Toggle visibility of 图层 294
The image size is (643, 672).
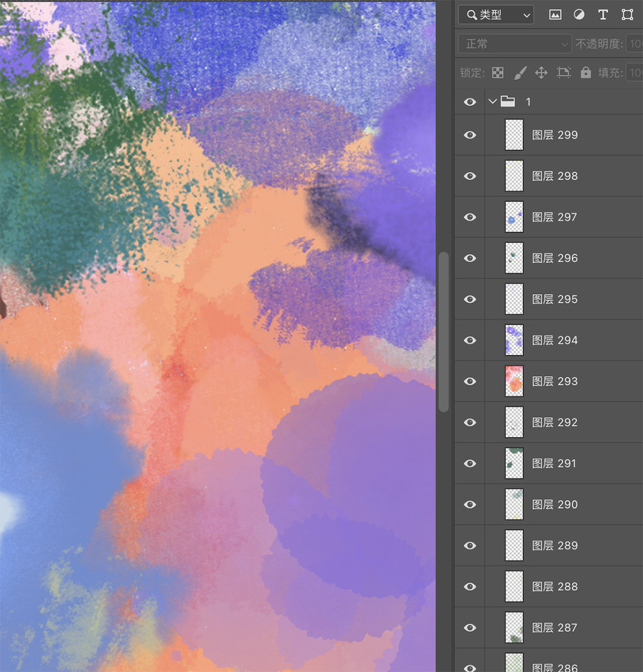tap(470, 341)
